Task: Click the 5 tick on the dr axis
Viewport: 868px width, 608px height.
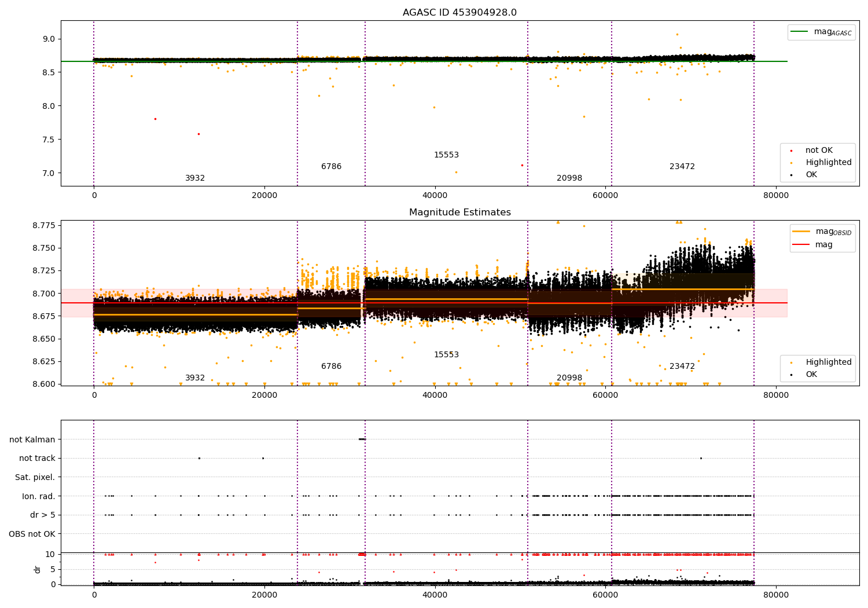Action: [53, 570]
